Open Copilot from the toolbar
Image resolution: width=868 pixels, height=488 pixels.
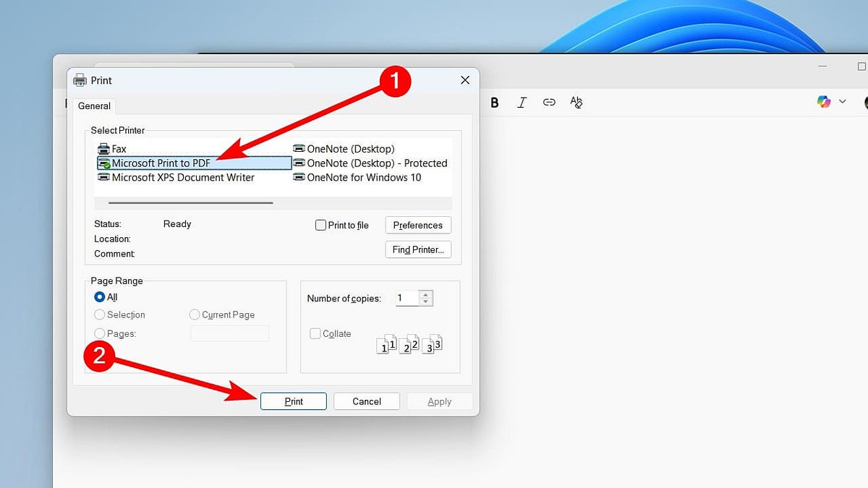823,101
